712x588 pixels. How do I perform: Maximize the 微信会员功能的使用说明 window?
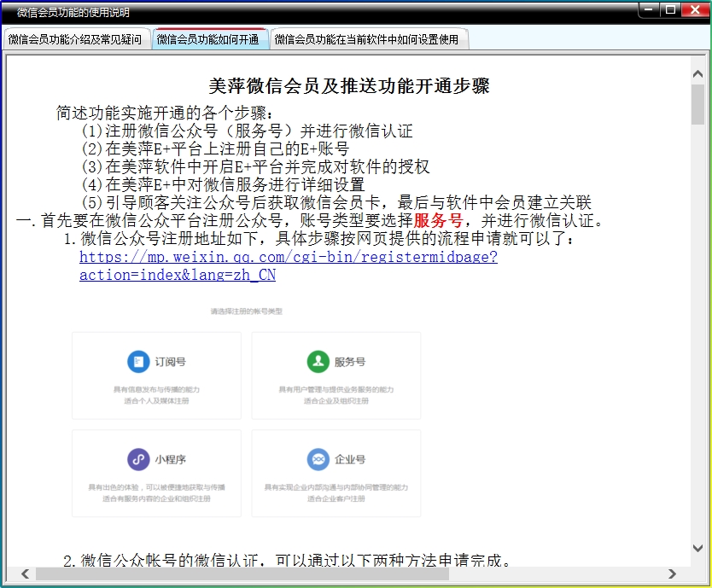(671, 9)
